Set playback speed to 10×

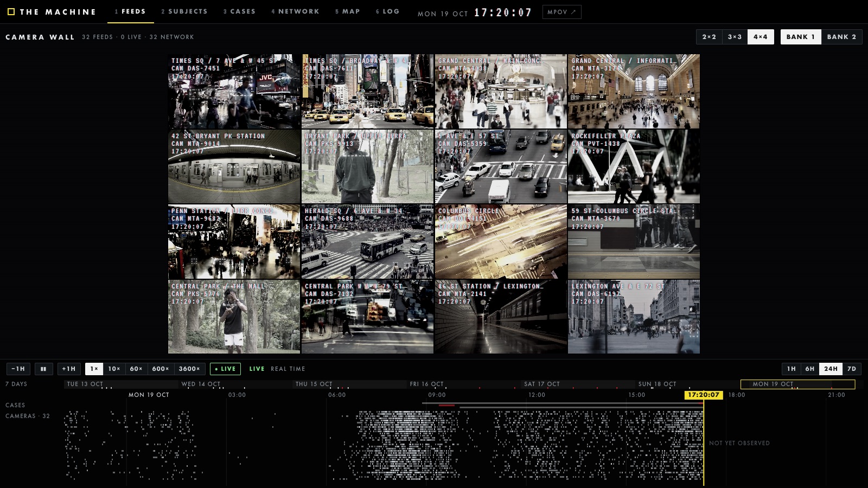tap(114, 369)
